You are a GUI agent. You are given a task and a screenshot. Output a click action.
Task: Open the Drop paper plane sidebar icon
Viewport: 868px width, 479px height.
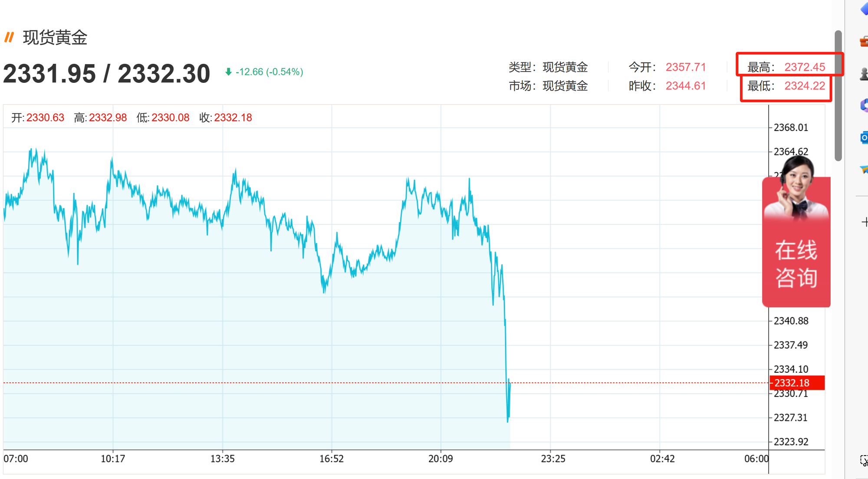(864, 169)
